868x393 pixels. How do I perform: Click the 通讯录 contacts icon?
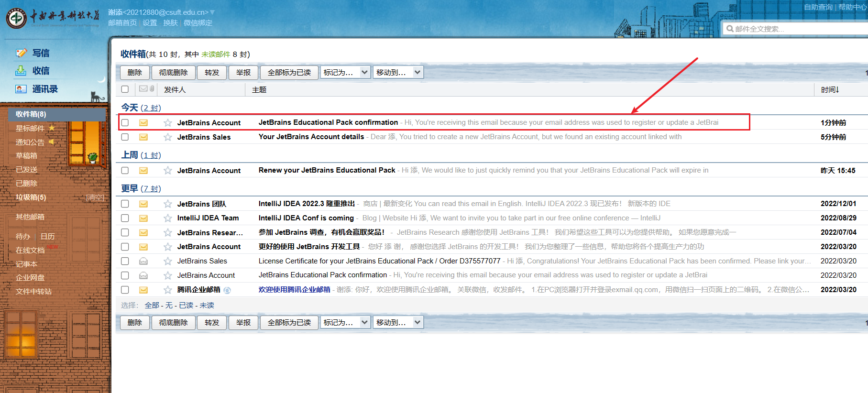pyautogui.click(x=21, y=89)
